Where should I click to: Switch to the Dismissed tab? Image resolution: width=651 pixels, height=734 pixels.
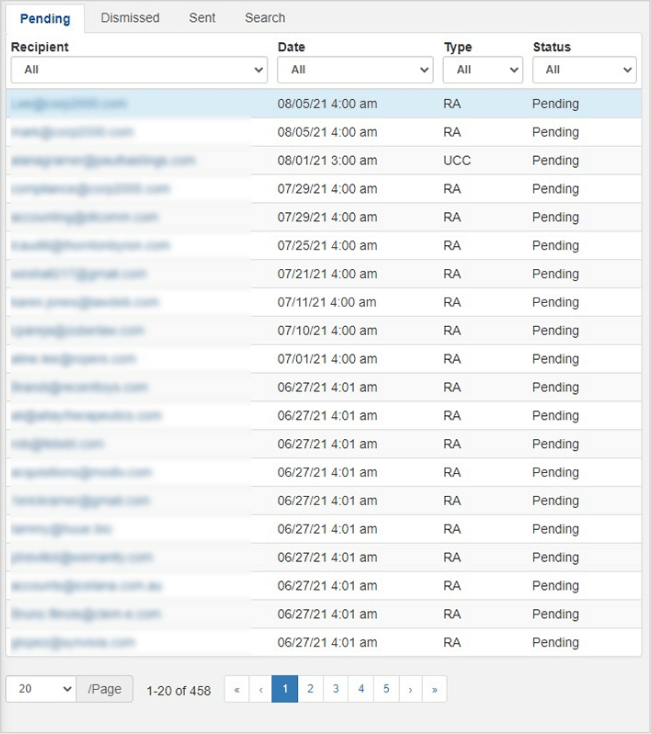tap(130, 18)
